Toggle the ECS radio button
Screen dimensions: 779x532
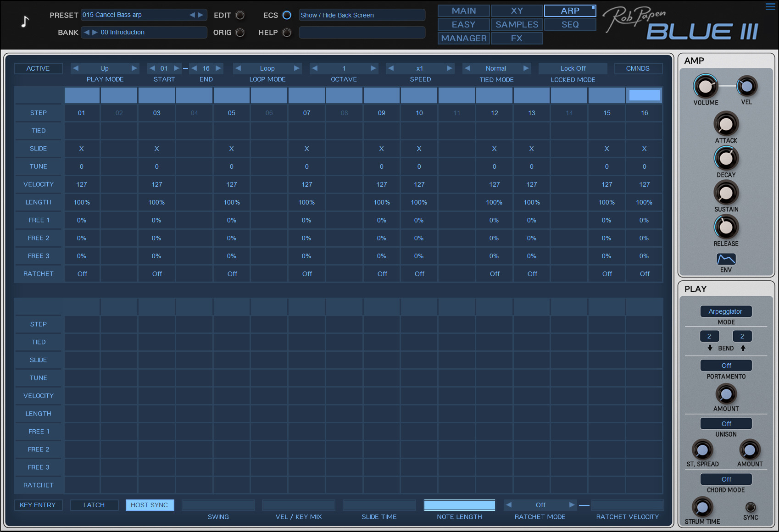[x=287, y=15]
